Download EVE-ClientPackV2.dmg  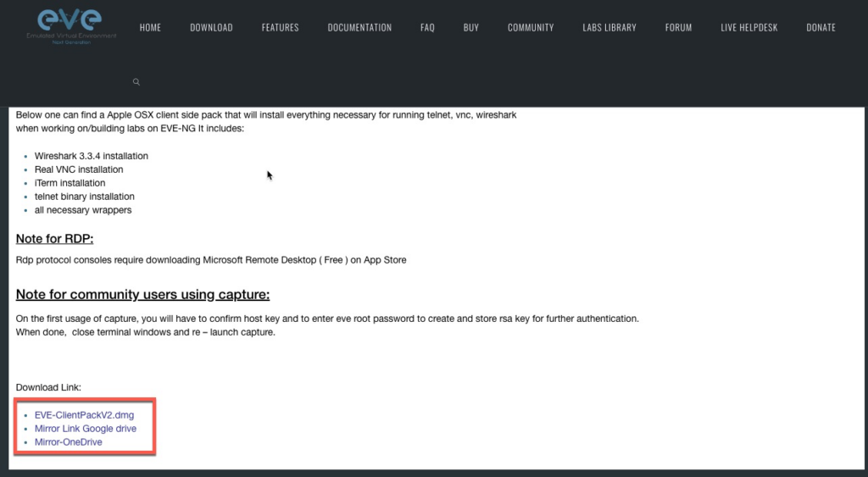[84, 415]
